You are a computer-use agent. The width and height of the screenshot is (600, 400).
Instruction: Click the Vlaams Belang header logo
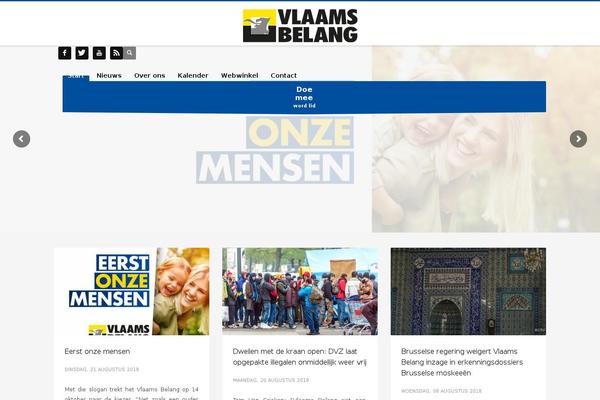coord(300,26)
